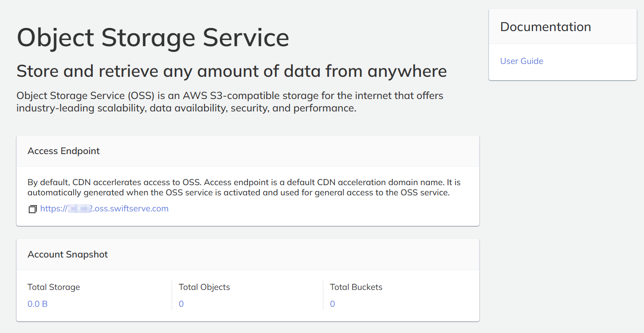The image size is (644, 333).
Task: Click the Total Buckets count value
Action: (332, 304)
